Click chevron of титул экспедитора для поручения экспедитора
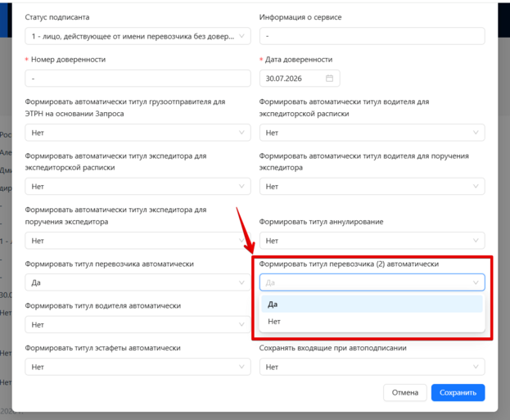Screen dimensions: 510x420 (x=241, y=241)
